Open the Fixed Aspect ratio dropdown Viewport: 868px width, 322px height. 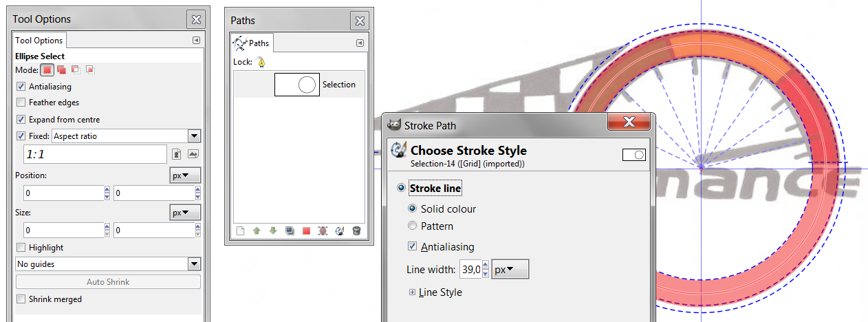click(x=193, y=136)
